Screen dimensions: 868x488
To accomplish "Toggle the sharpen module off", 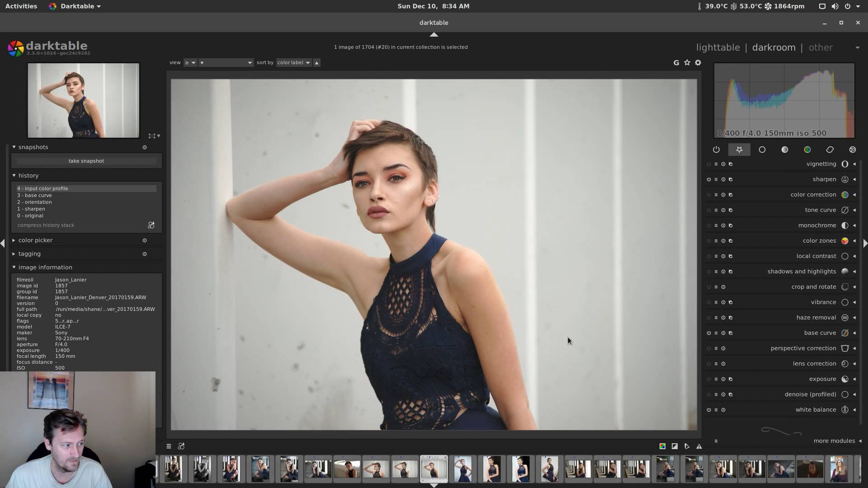I will pos(709,179).
